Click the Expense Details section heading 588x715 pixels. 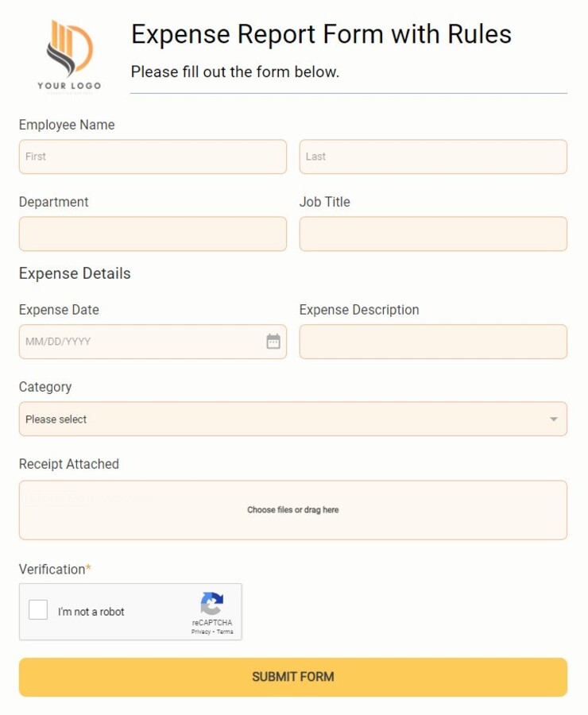[74, 273]
